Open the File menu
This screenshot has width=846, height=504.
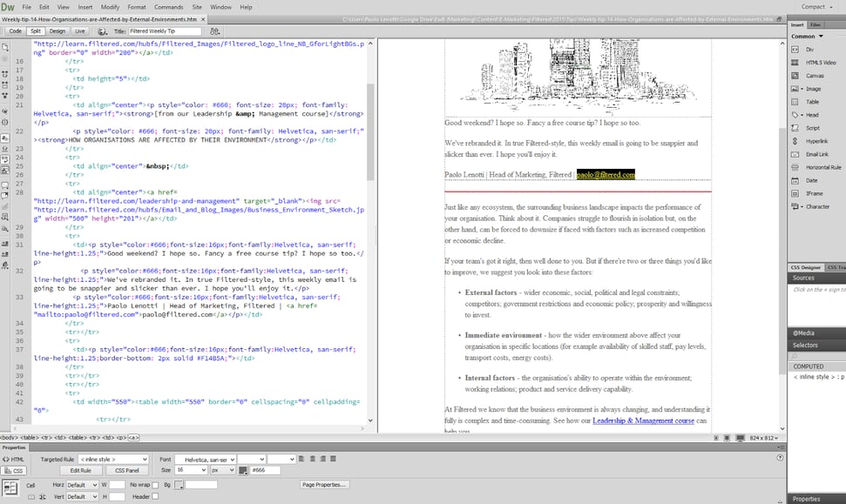[x=26, y=7]
